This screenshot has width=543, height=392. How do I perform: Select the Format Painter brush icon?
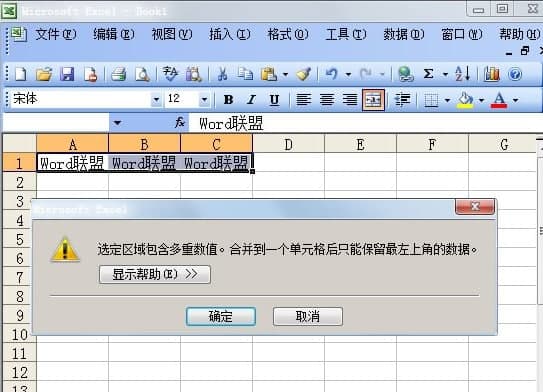[x=304, y=74]
